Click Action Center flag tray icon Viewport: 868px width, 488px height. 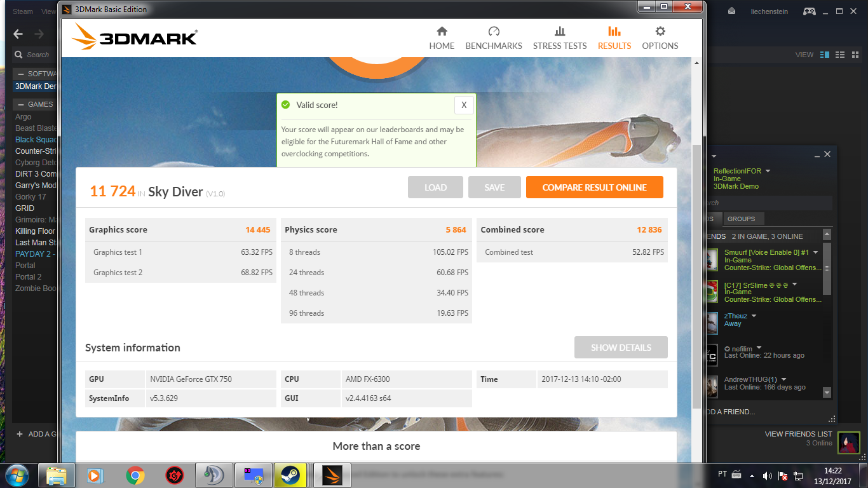pos(783,475)
